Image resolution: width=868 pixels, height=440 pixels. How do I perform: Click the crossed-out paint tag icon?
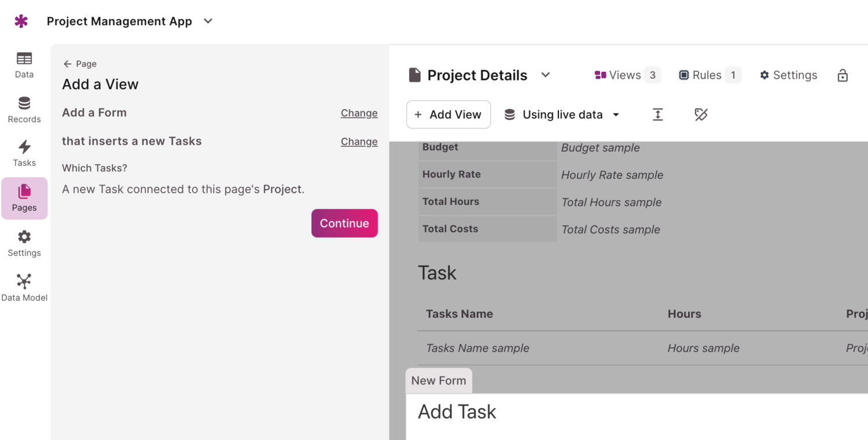point(701,115)
